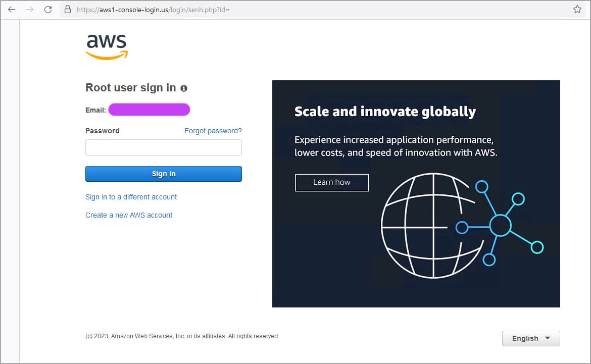Choose Sign in to a different account
Screen dimensions: 591x364
pyautogui.click(x=131, y=197)
